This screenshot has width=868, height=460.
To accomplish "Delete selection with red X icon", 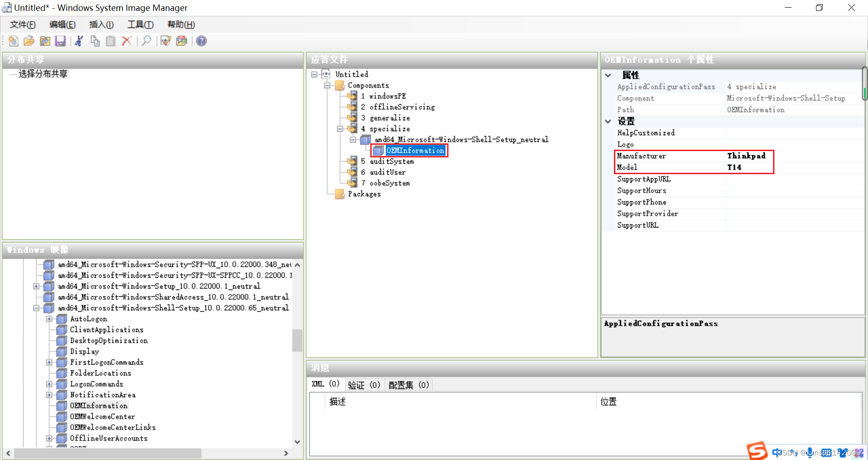I will (x=127, y=41).
